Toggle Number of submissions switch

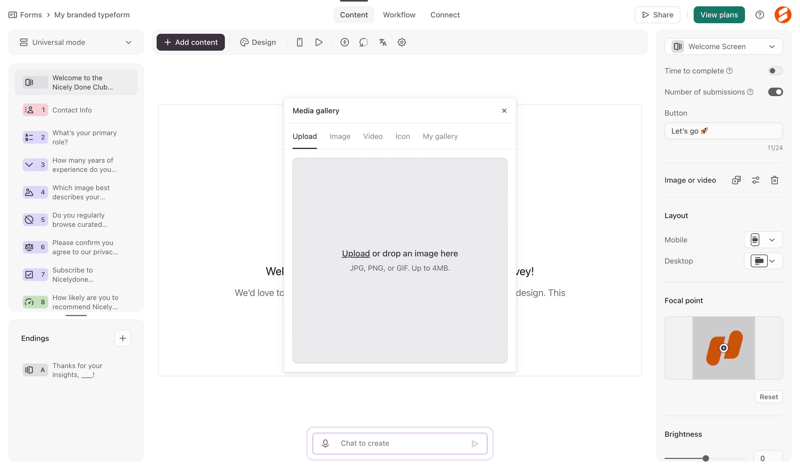775,92
